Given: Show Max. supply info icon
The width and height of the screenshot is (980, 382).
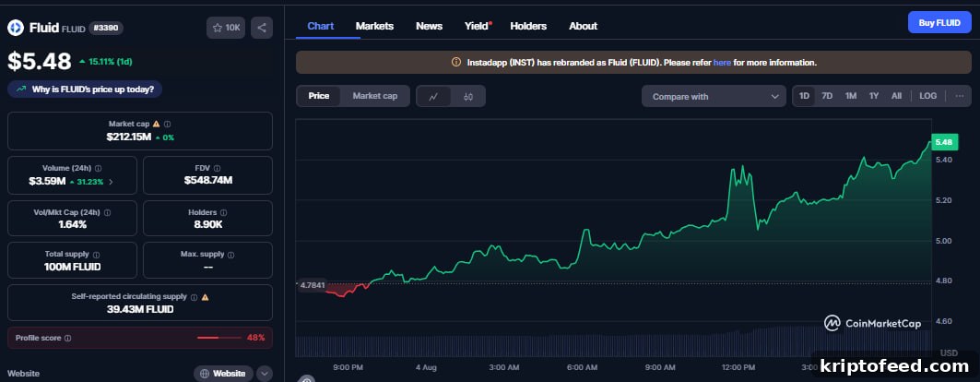Looking at the screenshot, I should point(230,255).
